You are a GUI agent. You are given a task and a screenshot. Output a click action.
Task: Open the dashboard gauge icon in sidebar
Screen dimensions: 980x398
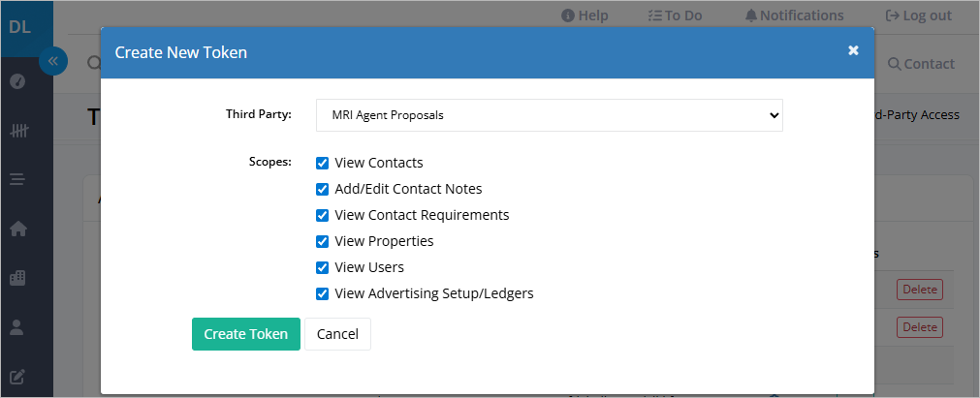[x=18, y=81]
